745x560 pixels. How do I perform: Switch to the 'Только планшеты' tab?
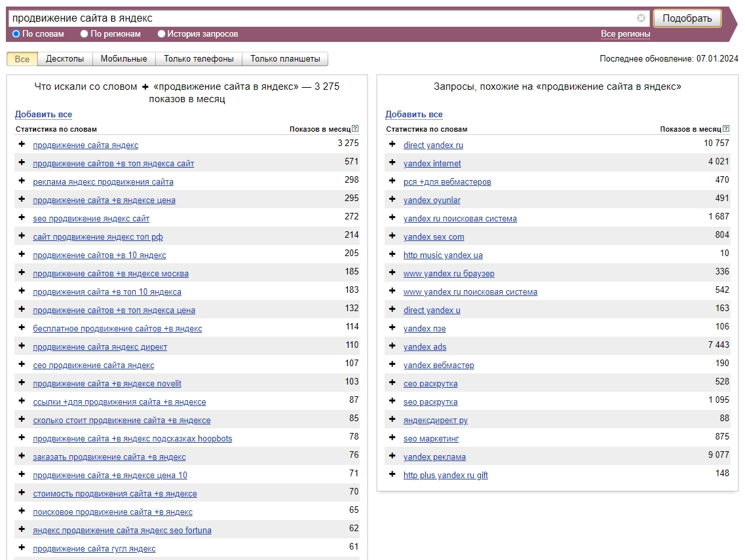click(285, 59)
